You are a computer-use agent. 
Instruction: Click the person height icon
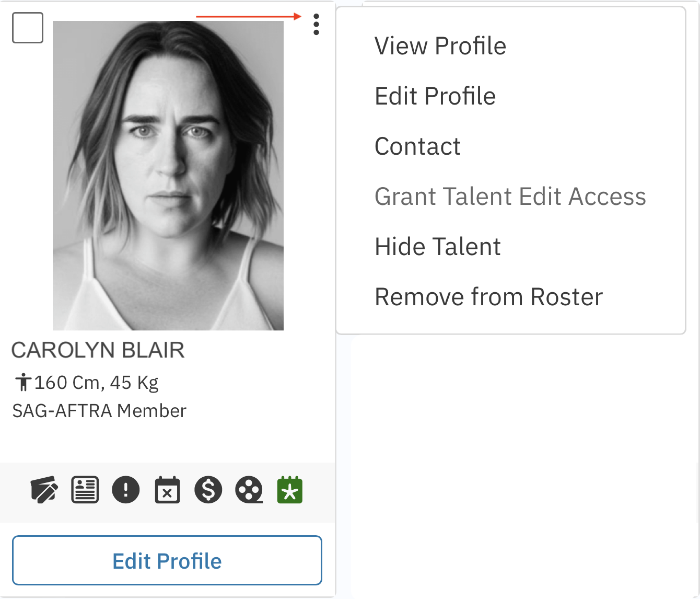tap(22, 383)
